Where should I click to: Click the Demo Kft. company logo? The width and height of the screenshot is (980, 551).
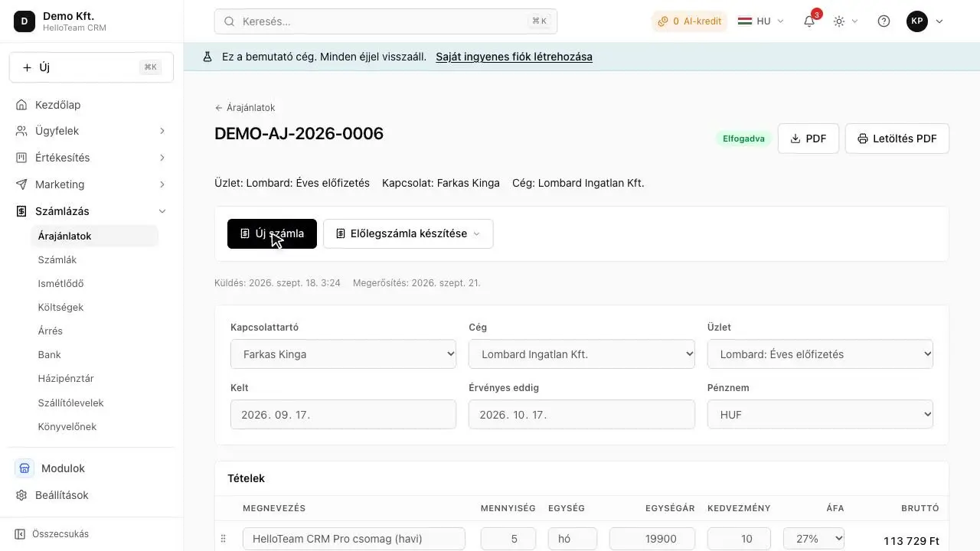24,21
